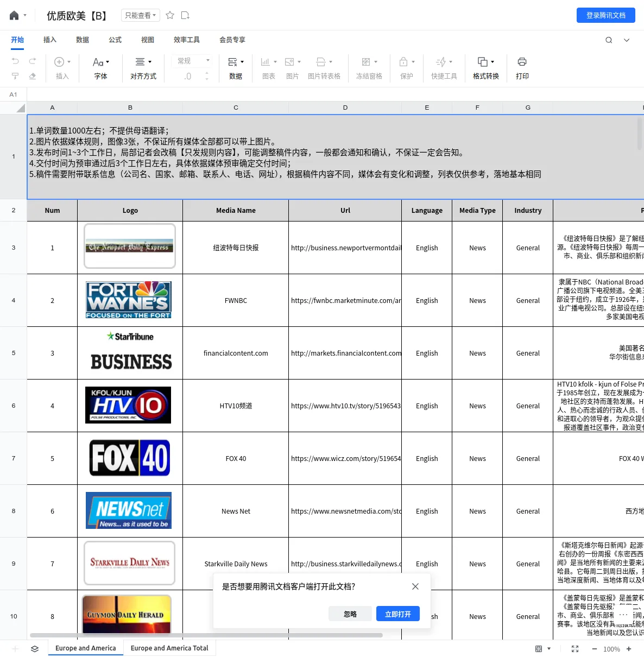The image size is (644, 657).
Task: Click image-to-table (图片转表格) icon
Action: pyautogui.click(x=321, y=62)
